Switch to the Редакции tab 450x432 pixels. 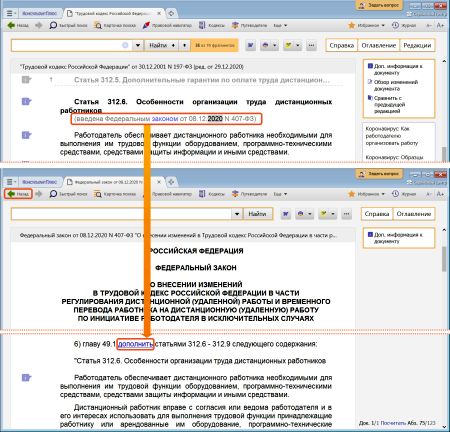tap(417, 45)
